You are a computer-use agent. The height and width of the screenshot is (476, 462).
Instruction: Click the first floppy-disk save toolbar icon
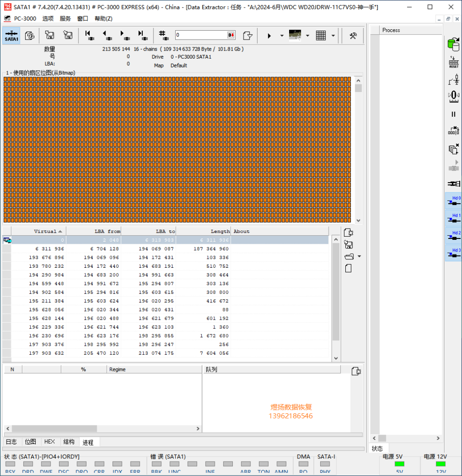point(49,35)
